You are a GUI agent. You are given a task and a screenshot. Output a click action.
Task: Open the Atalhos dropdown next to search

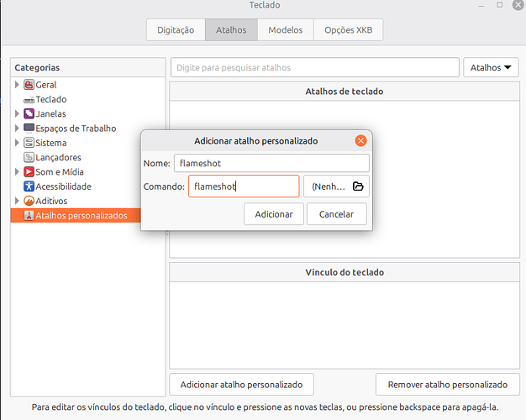490,68
